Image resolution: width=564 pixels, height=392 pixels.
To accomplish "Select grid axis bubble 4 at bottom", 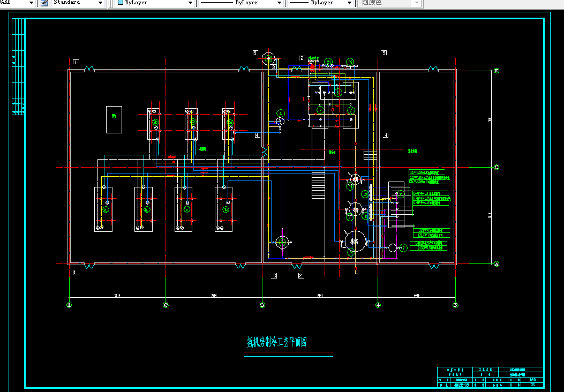I will [x=378, y=305].
